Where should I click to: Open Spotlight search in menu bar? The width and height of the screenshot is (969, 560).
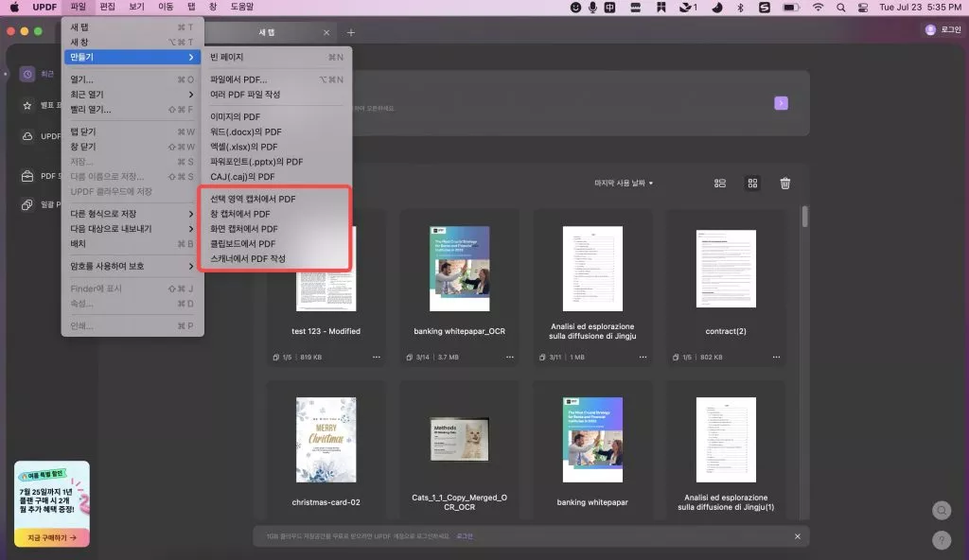[840, 8]
